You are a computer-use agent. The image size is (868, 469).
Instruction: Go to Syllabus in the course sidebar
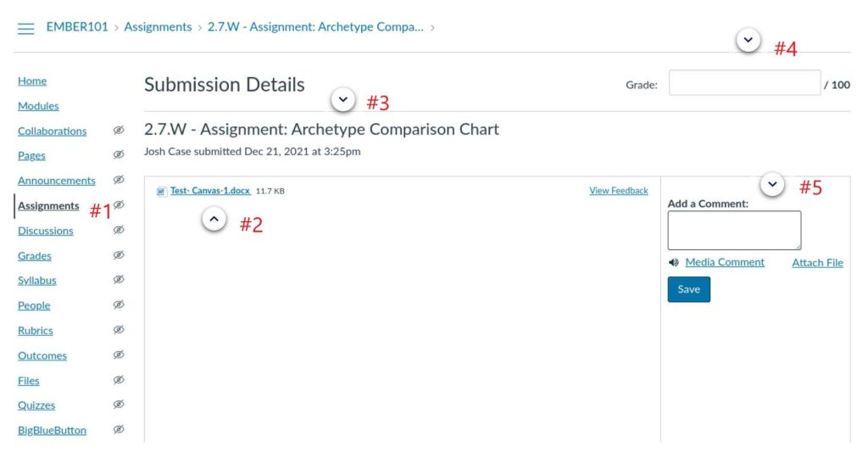(x=37, y=280)
